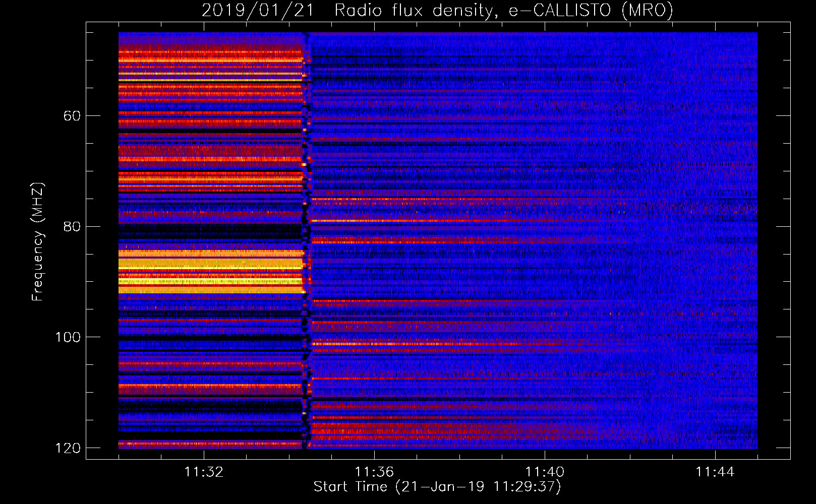This screenshot has width=816, height=504.
Task: Click the 11:36 time tick label
Action: click(x=374, y=472)
